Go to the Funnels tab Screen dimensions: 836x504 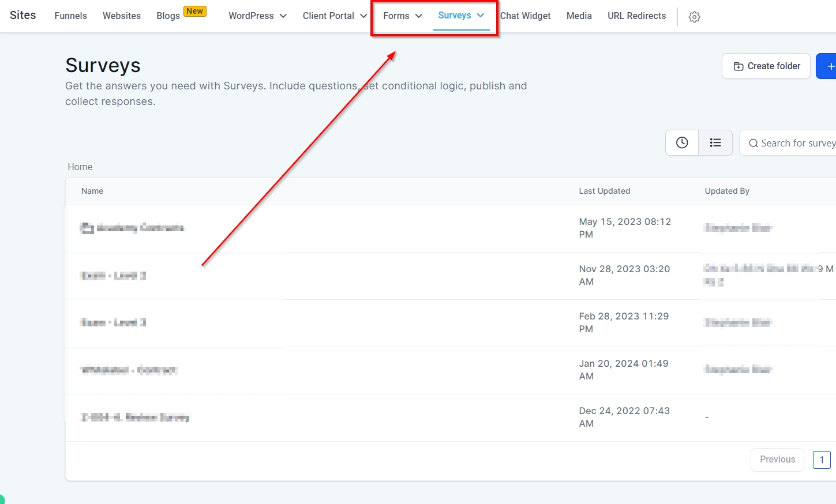(70, 16)
